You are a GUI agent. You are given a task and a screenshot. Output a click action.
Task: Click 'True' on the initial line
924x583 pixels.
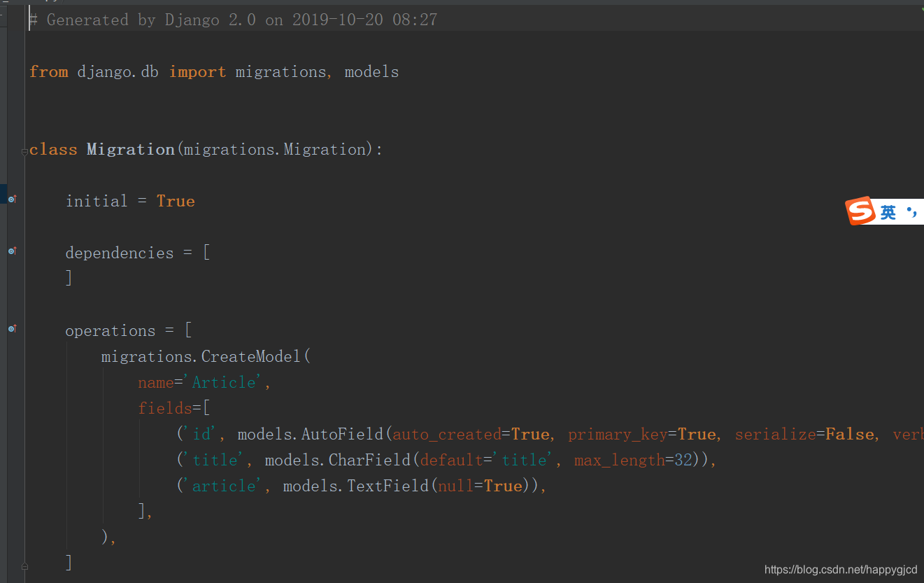(176, 202)
